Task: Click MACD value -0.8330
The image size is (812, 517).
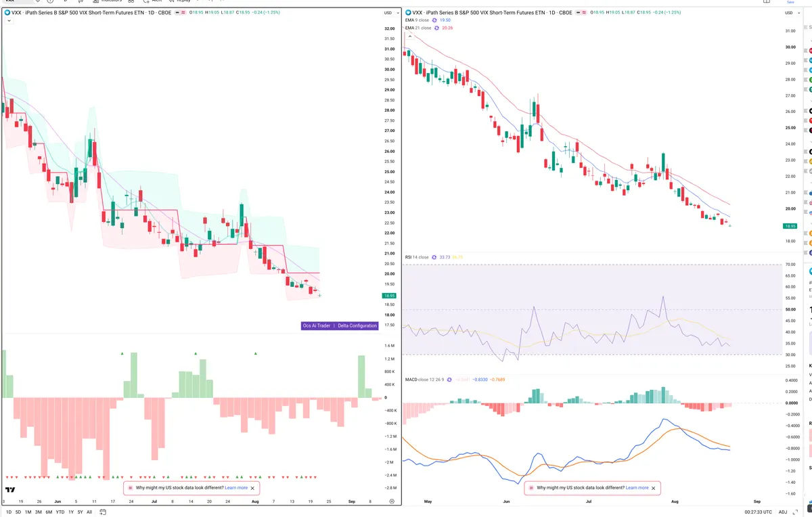Action: pyautogui.click(x=481, y=380)
